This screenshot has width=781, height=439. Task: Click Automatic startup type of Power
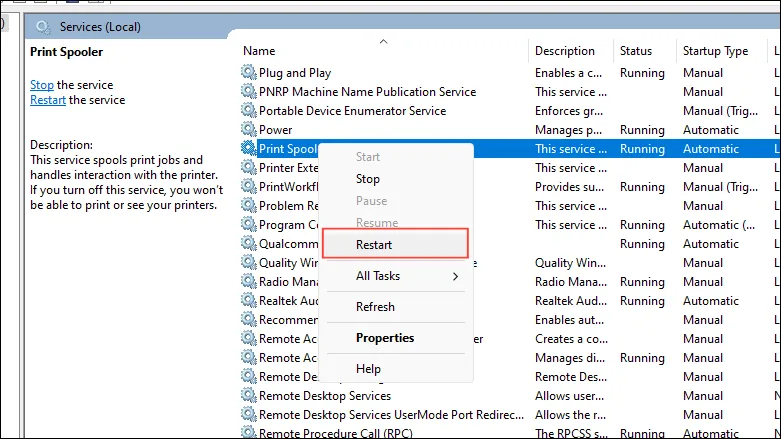tap(711, 130)
